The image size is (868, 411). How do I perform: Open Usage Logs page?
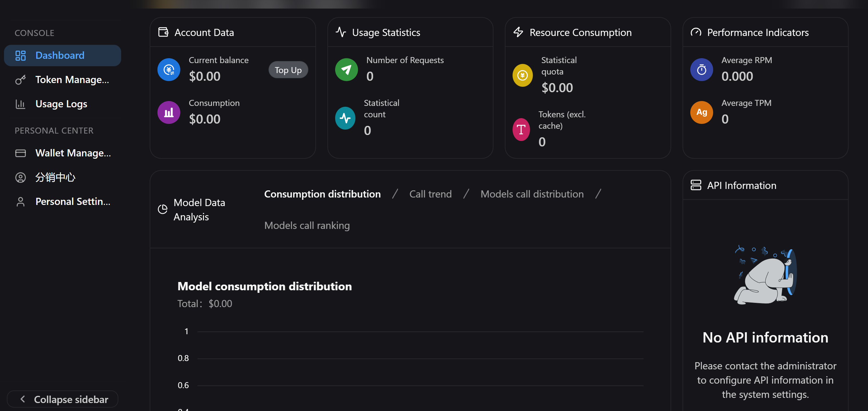62,104
